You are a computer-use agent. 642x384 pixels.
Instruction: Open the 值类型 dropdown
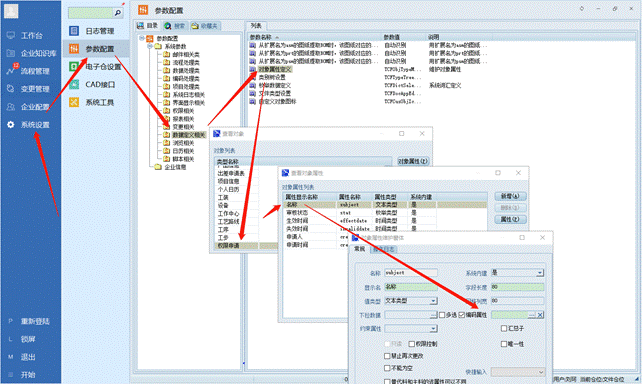click(433, 301)
